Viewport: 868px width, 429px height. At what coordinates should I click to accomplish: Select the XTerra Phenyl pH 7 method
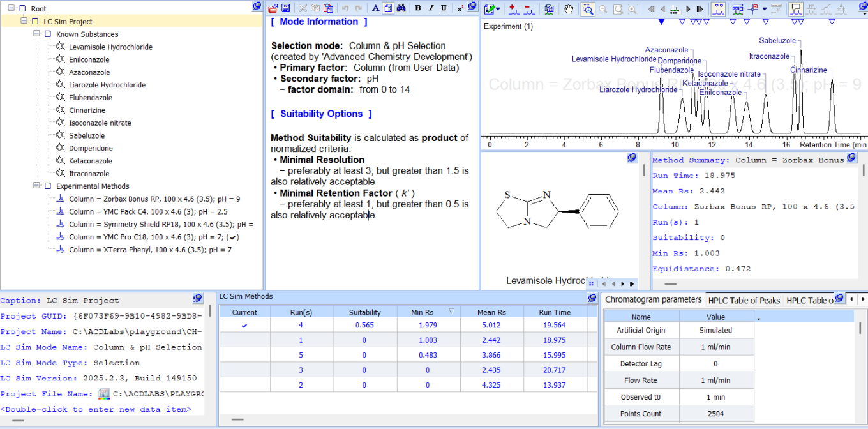point(150,250)
